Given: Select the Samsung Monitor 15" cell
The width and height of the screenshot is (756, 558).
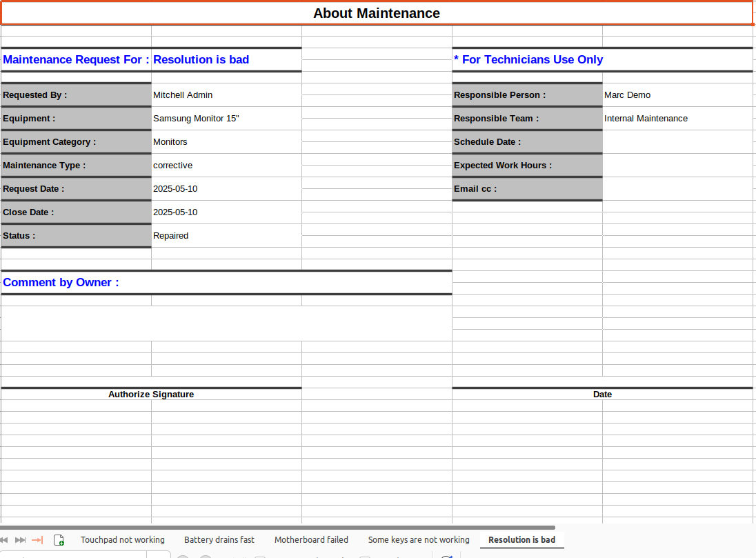Looking at the screenshot, I should click(x=227, y=119).
